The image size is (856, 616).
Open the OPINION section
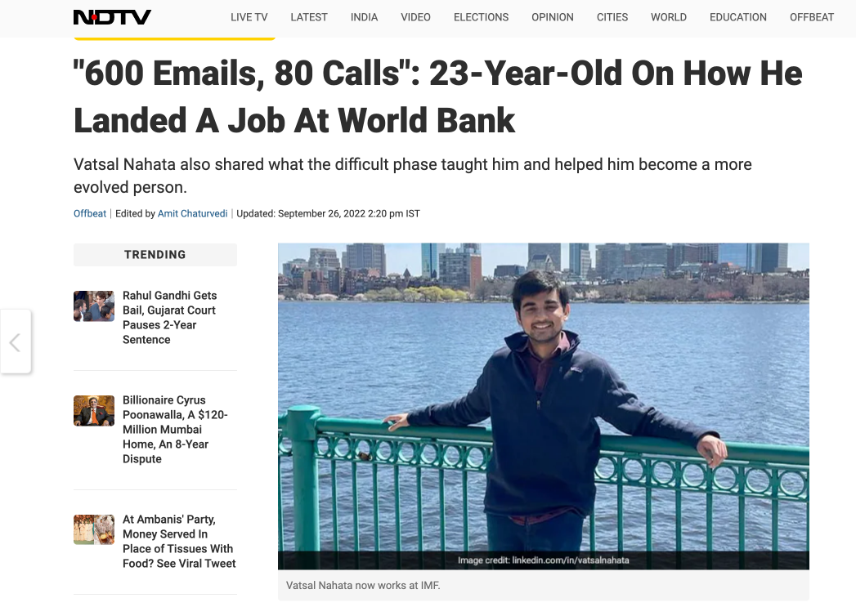pyautogui.click(x=553, y=17)
